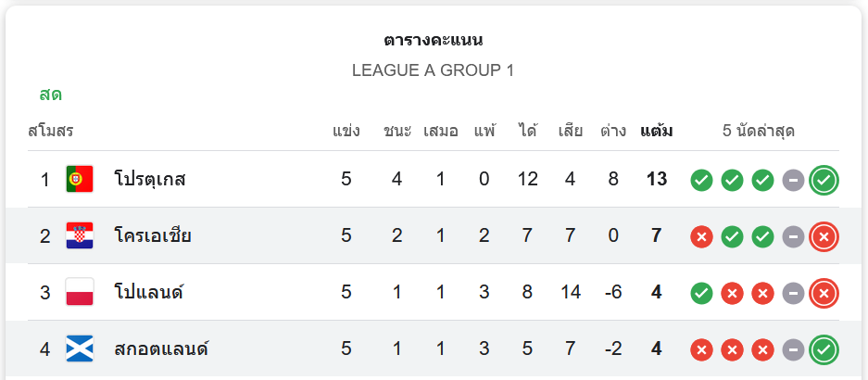The width and height of the screenshot is (868, 380).
Task: Click Poland's latest loss icon, circled
Action: coord(824,293)
